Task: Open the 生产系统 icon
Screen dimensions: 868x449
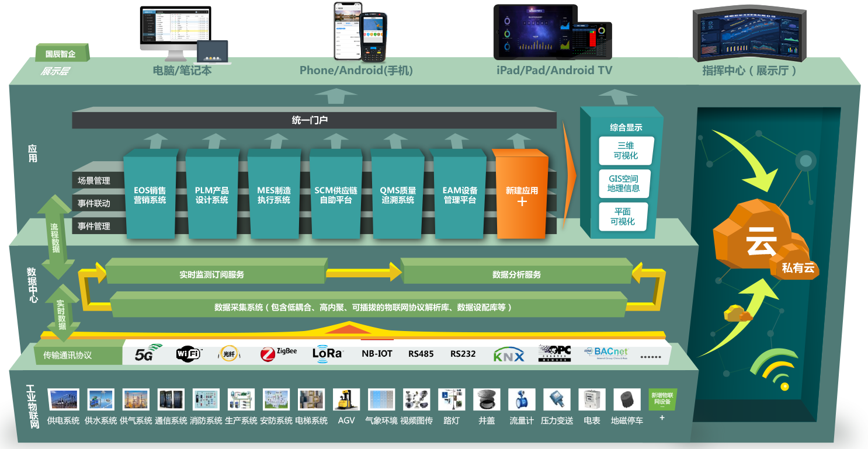Action: tap(241, 400)
